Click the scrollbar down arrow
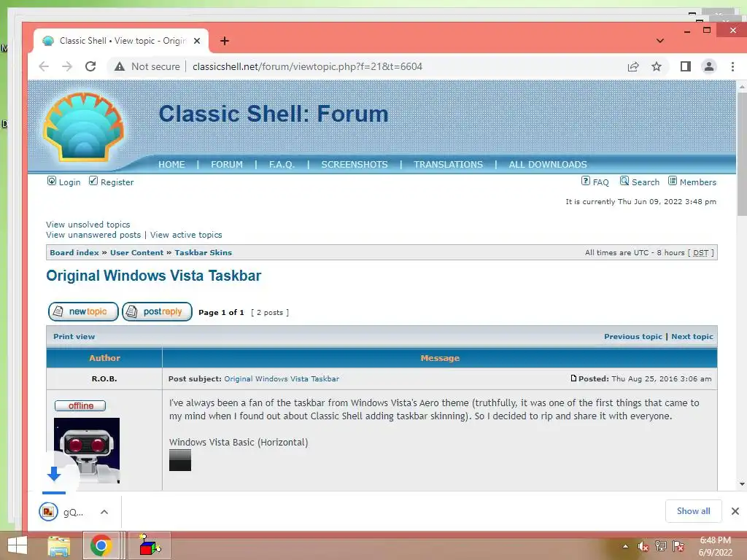Image resolution: width=747 pixels, height=560 pixels. (x=742, y=484)
